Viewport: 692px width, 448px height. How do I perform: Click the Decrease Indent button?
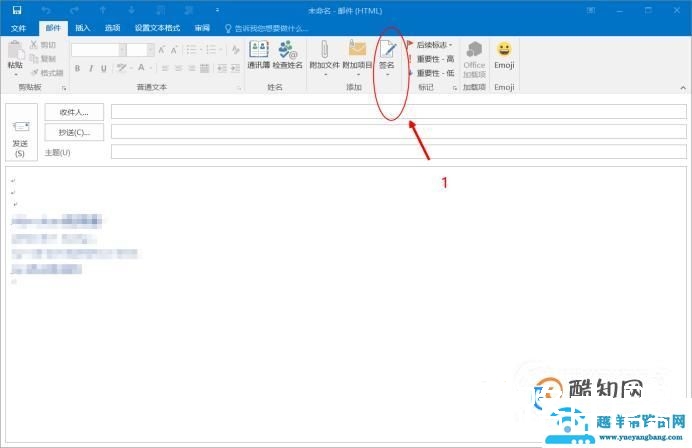click(222, 68)
